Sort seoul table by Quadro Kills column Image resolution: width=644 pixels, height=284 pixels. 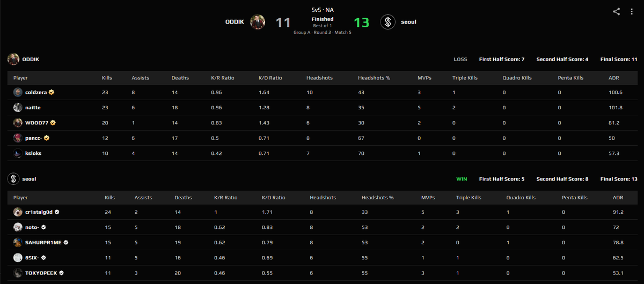pyautogui.click(x=521, y=198)
